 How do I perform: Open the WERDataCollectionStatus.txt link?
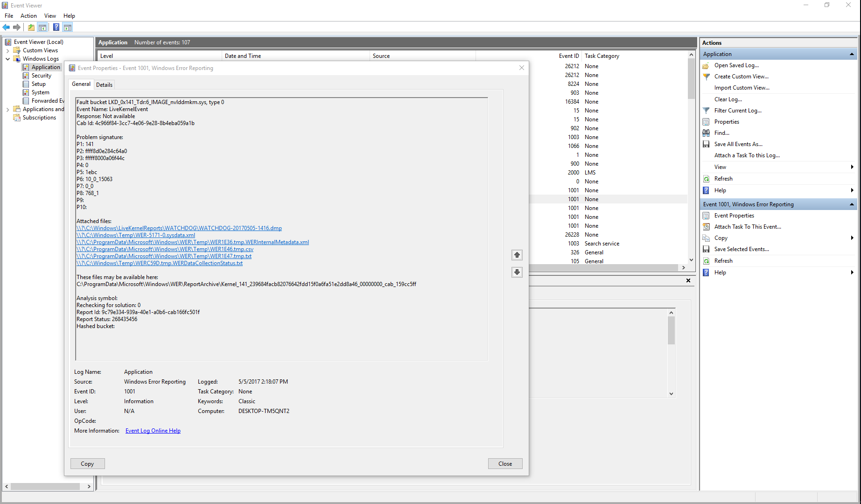(x=160, y=263)
